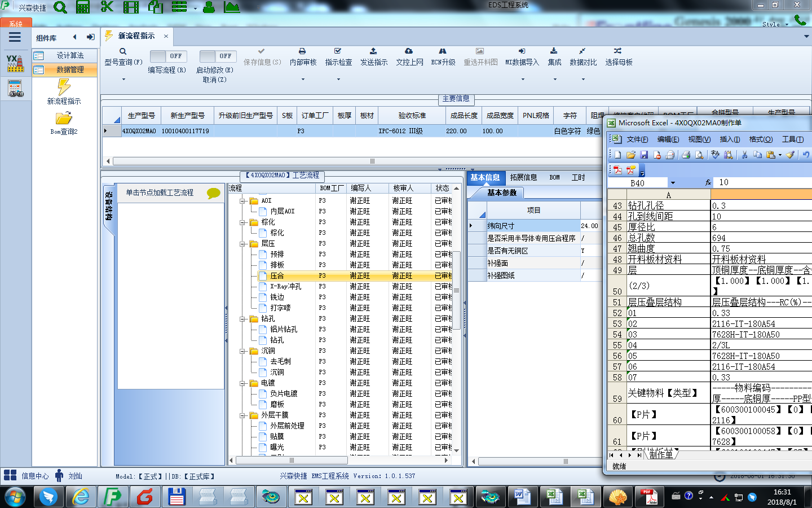Click the MI数据导入 import icon
812x508 pixels.
522,51
